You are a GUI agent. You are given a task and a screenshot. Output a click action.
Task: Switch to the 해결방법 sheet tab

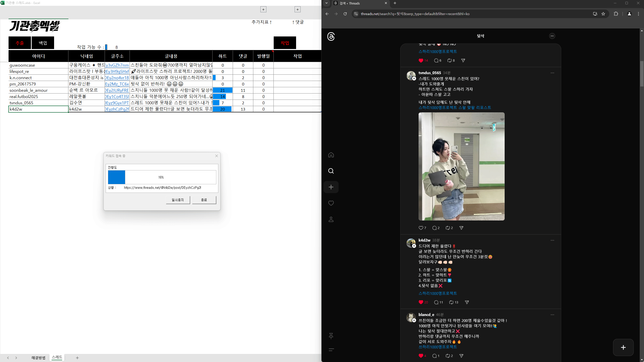38,358
